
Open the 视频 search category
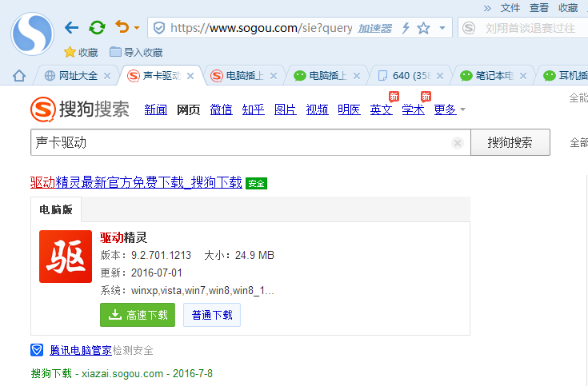pyautogui.click(x=318, y=109)
